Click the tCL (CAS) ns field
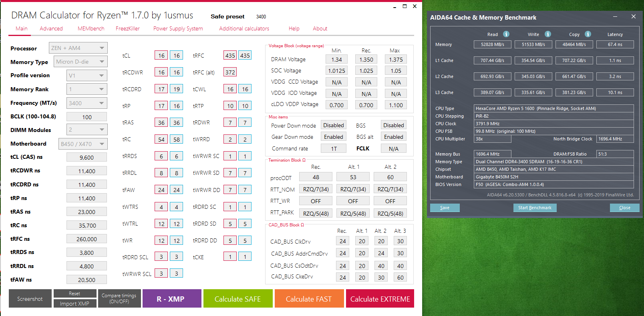The height and width of the screenshot is (316, 644). coord(87,157)
